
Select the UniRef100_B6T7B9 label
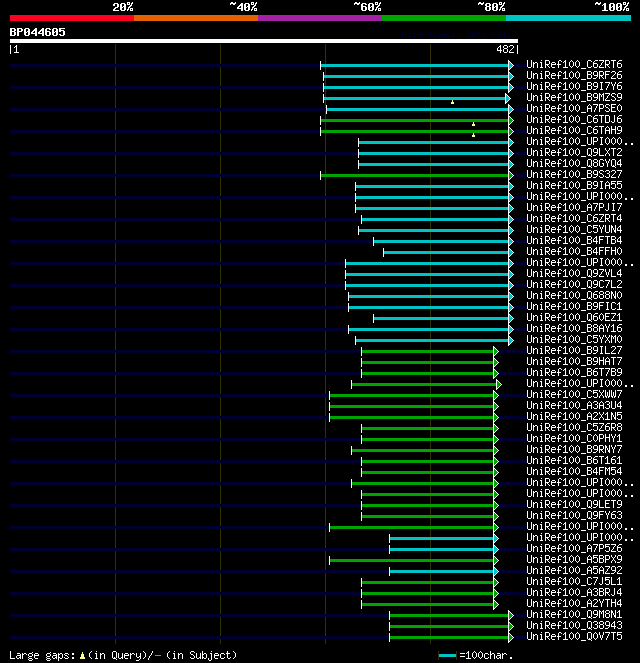point(574,372)
